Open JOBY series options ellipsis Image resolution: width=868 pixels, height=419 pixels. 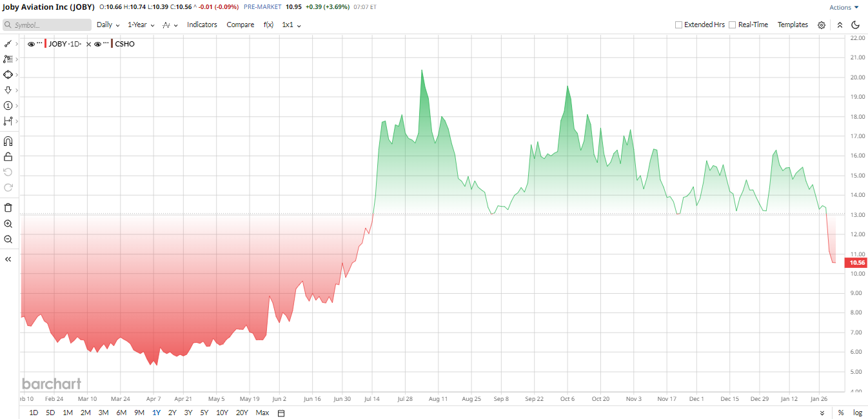[39, 44]
